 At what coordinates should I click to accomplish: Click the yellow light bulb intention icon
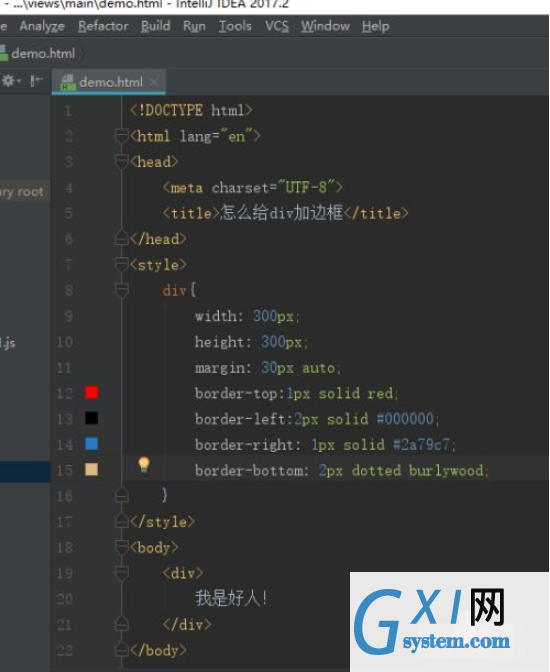coord(144,465)
